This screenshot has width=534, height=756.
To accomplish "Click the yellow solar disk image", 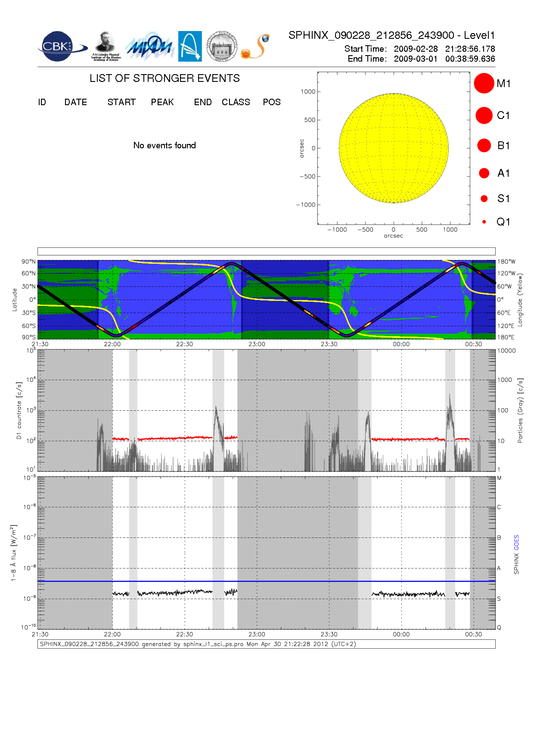I will (x=394, y=148).
